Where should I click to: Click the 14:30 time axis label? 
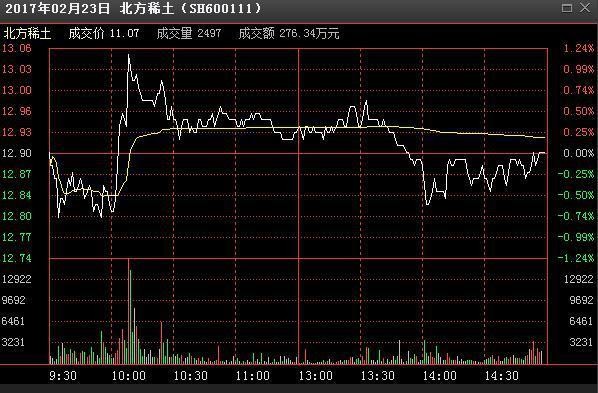(502, 376)
